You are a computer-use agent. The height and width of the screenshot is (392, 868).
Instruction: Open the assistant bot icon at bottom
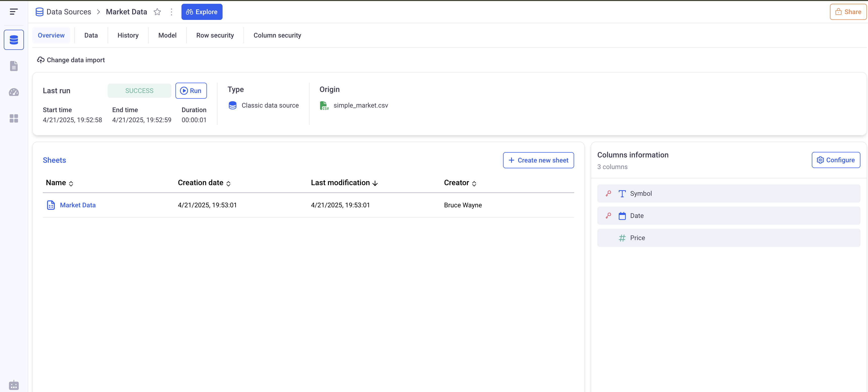[x=14, y=385]
